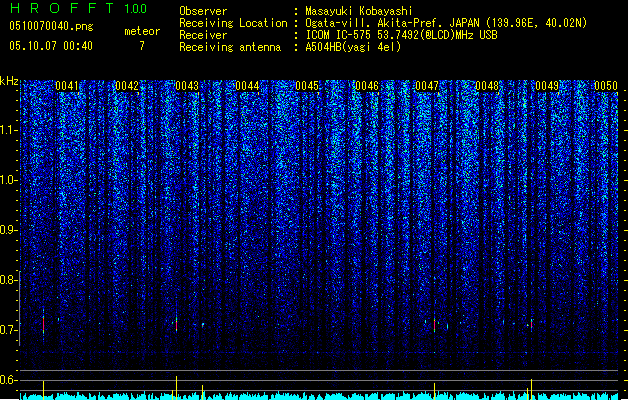Click the receiver ICOM IC-575 text
The height and width of the screenshot is (400, 629).
[x=339, y=35]
